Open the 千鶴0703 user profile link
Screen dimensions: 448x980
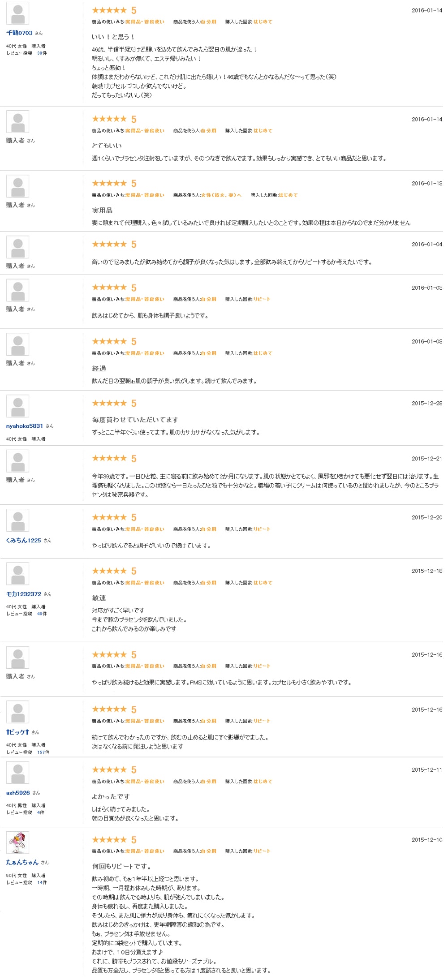19,33
